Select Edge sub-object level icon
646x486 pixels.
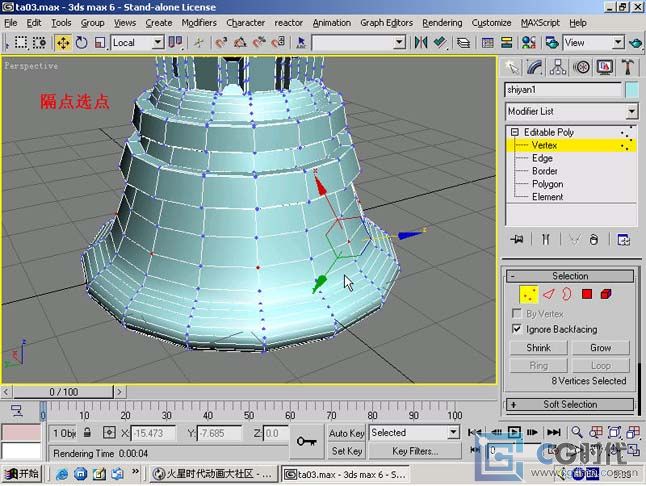coord(549,294)
